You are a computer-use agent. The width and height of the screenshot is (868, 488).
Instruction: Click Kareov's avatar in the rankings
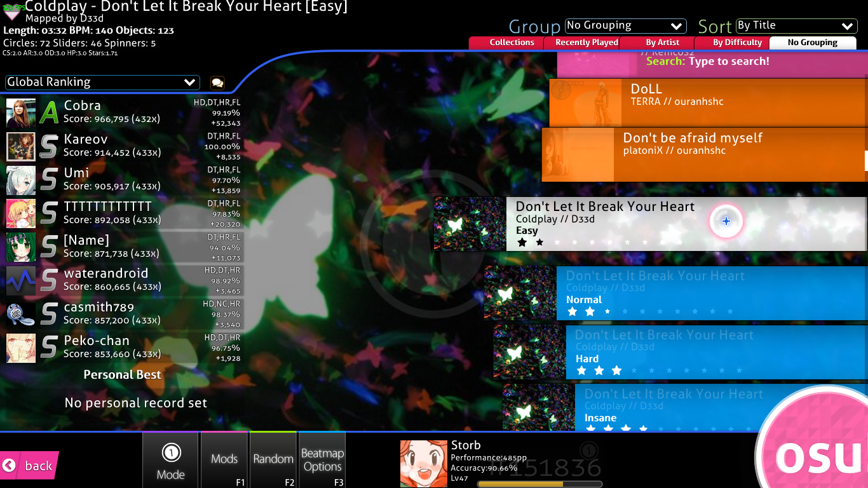pos(21,147)
